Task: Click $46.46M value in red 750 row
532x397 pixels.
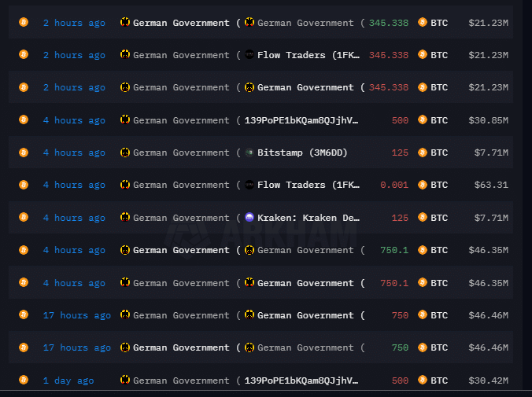Action: 488,315
